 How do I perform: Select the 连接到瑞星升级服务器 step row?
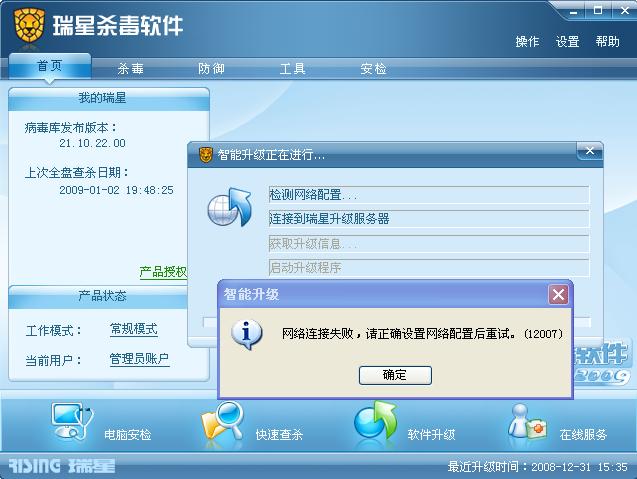click(429, 219)
